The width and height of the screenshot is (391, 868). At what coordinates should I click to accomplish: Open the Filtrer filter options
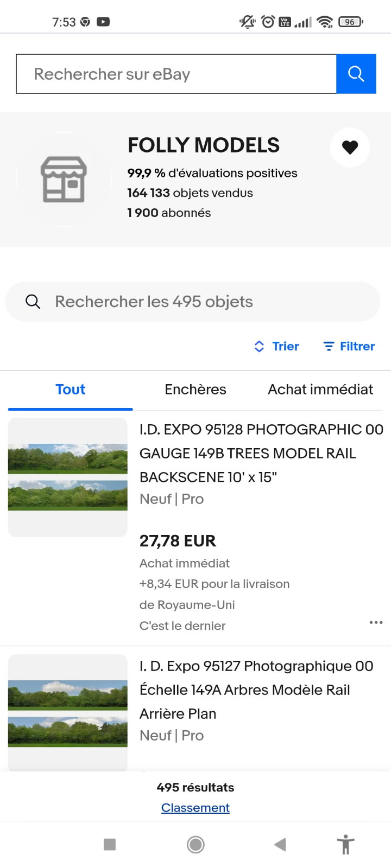click(x=349, y=346)
